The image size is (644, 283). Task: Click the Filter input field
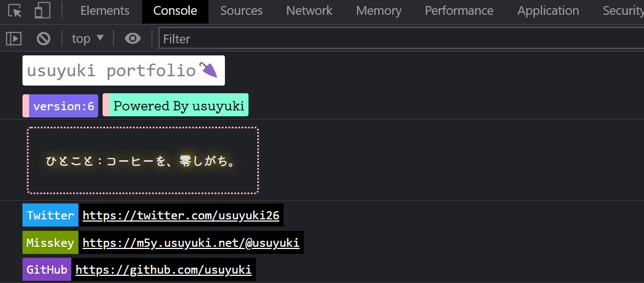(400, 39)
